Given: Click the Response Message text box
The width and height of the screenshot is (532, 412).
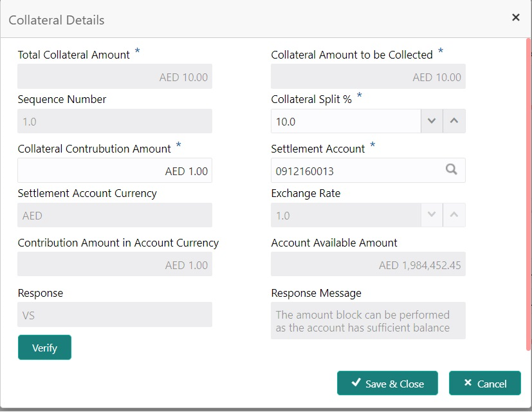Looking at the screenshot, I should [x=368, y=321].
